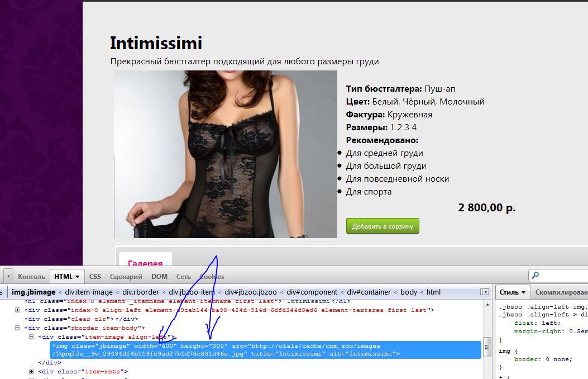Select img.jbimage in the breadcrumb path
Viewport: 588px width, 379px height.
34,292
